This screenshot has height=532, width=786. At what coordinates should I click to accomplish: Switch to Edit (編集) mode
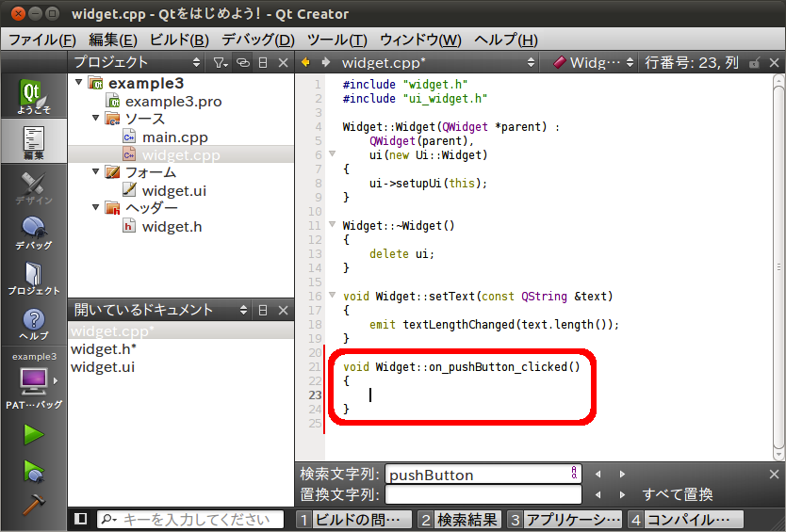(33, 143)
